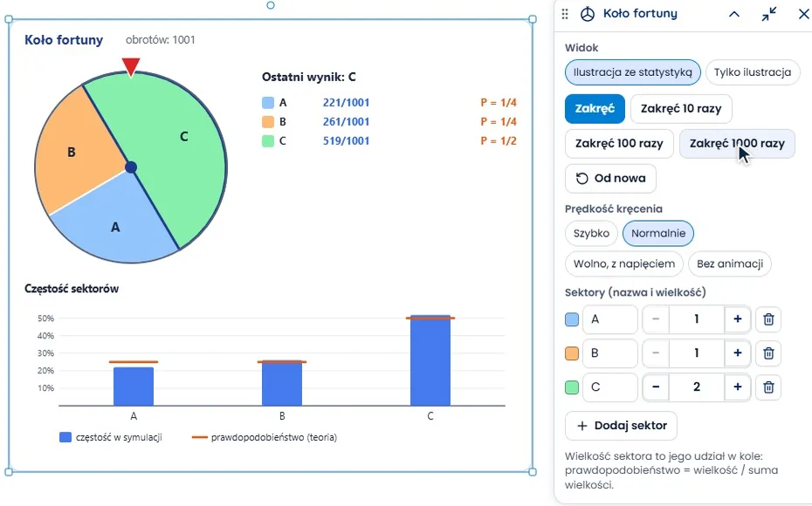The image size is (812, 506).
Task: Click the '519/1001' result for sector C
Action: 347,140
